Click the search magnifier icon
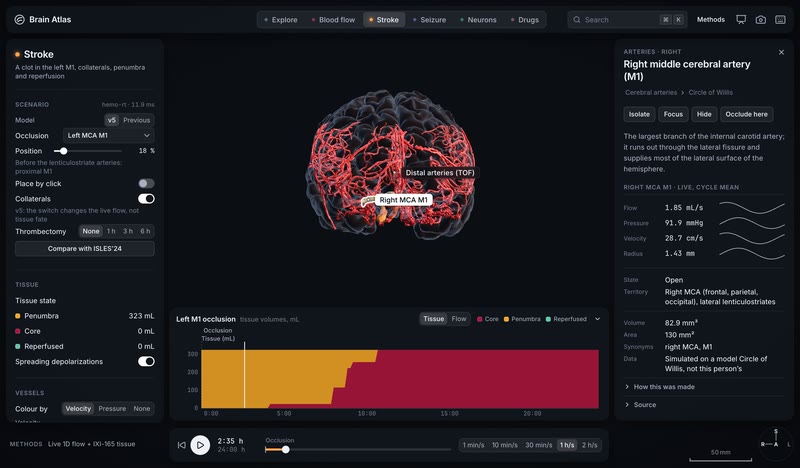The image size is (800, 468). tap(577, 19)
